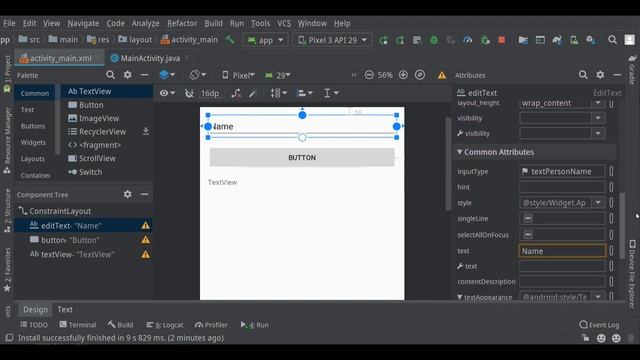Click the text attribute field containing Name
Image resolution: width=640 pixels, height=360 pixels.
point(562,251)
